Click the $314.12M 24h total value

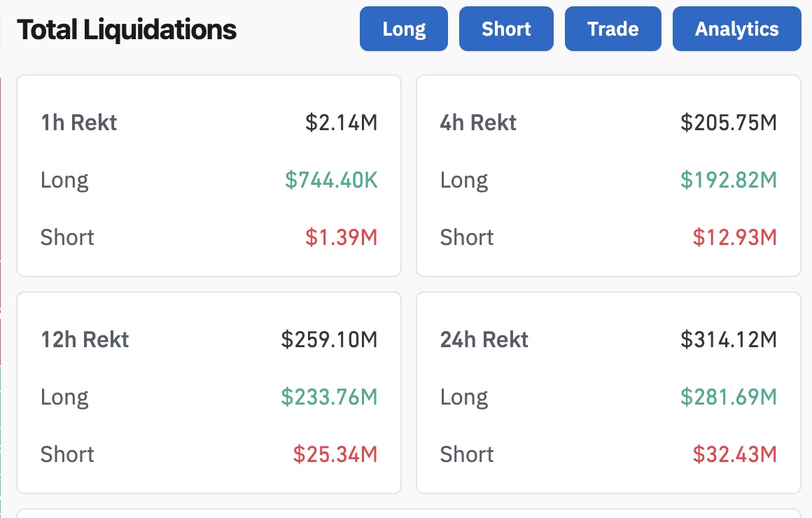pos(729,340)
